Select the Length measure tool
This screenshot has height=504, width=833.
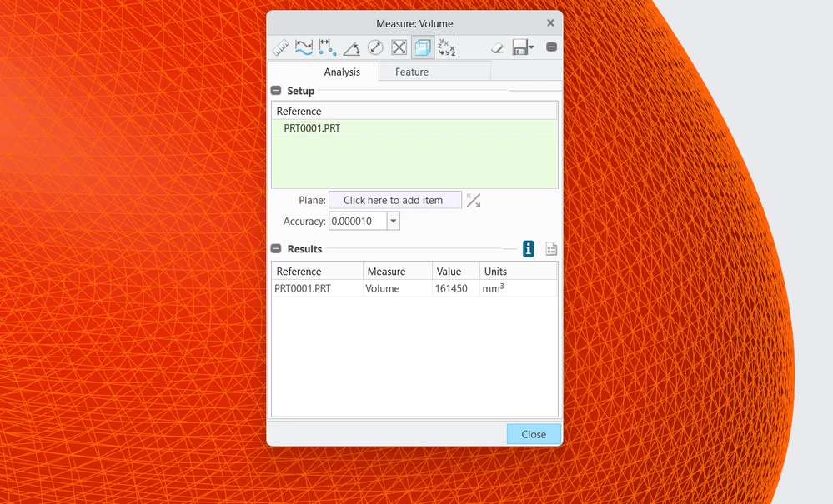click(304, 47)
